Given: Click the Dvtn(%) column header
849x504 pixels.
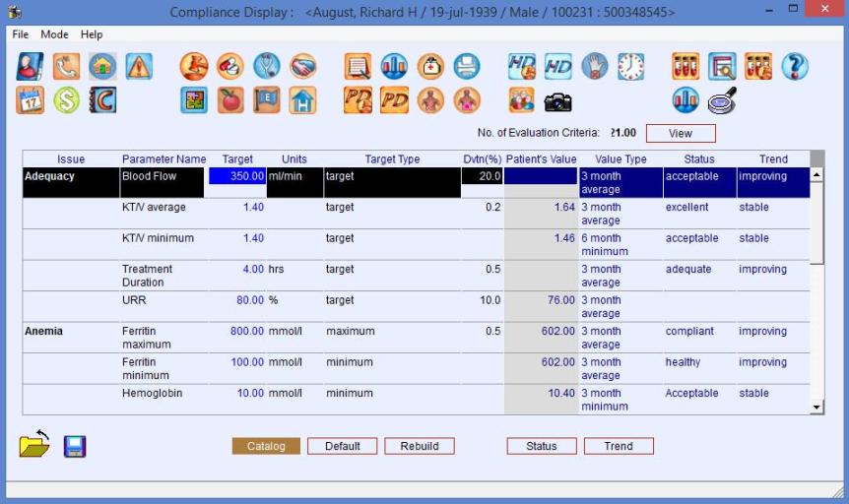Looking at the screenshot, I should point(482,159).
